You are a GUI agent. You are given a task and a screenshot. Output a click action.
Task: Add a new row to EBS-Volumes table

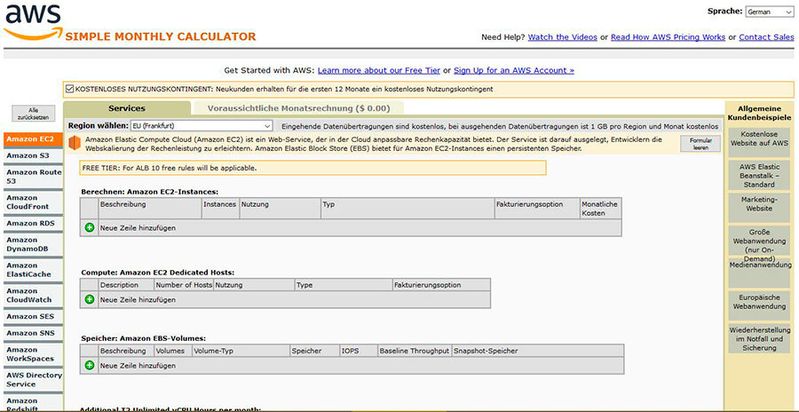(90, 365)
